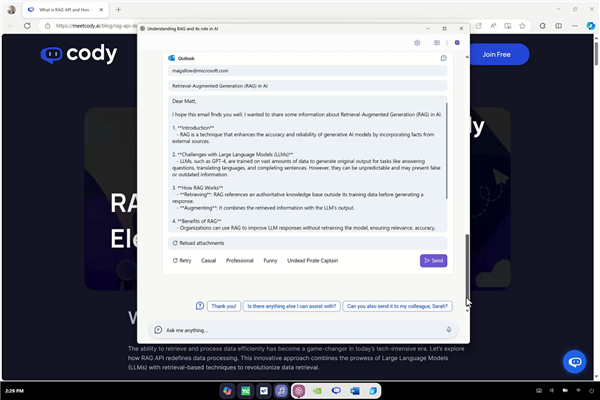The image size is (600, 400).
Task: Open Copilot icon in browser toolbar
Action: click(590, 26)
